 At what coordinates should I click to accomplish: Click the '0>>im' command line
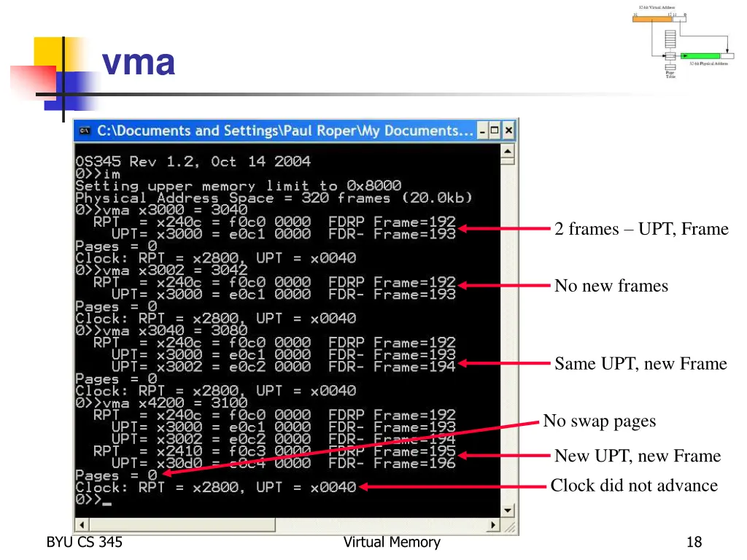point(98,174)
